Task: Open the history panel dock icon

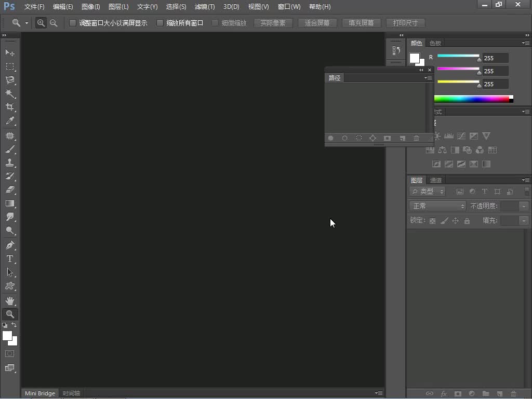Action: (x=396, y=51)
